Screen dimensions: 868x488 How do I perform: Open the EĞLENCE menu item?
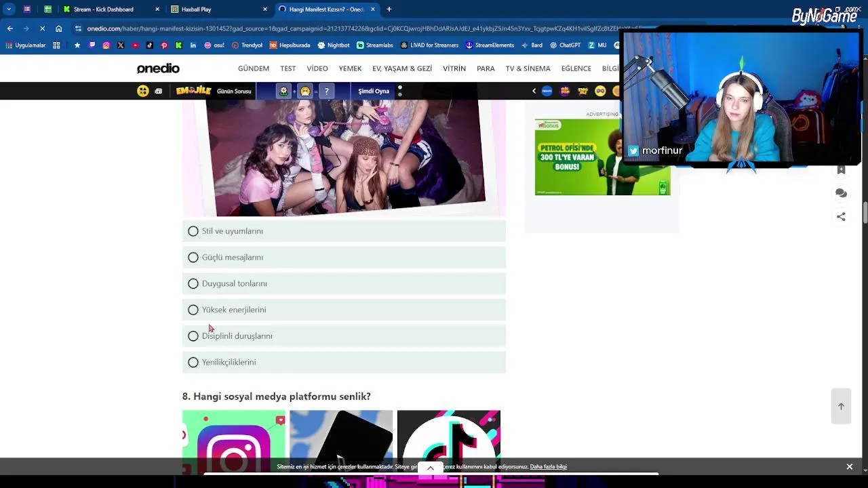coord(576,68)
